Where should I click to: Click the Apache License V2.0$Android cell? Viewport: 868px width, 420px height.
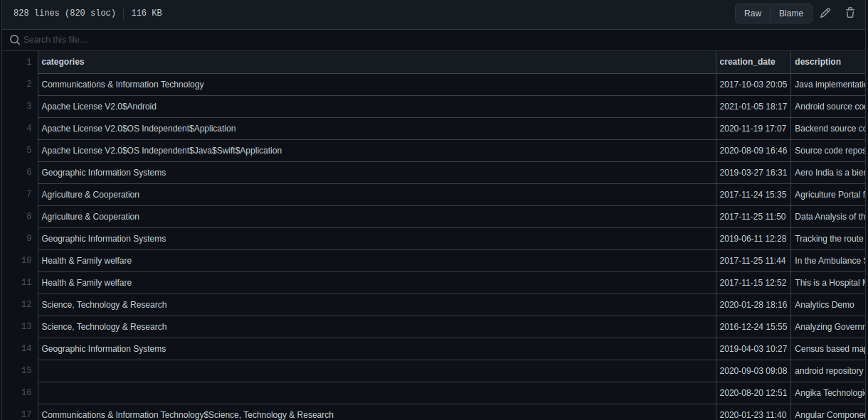pos(99,107)
